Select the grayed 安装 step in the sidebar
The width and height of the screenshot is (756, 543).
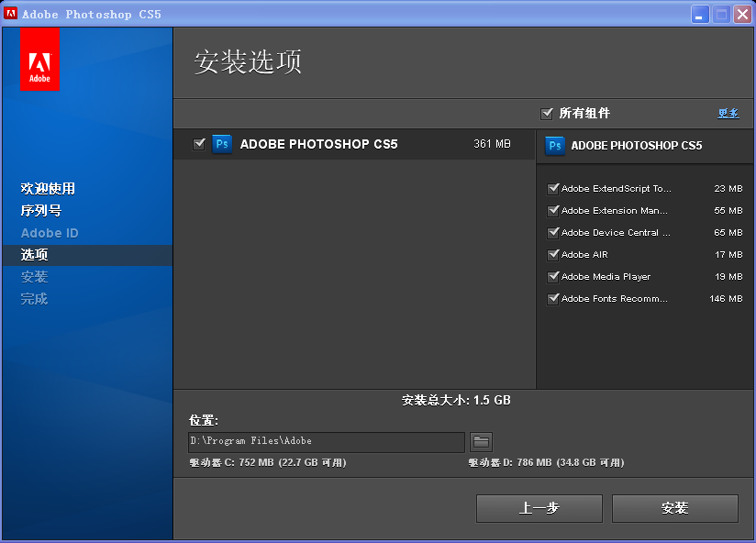click(34, 277)
